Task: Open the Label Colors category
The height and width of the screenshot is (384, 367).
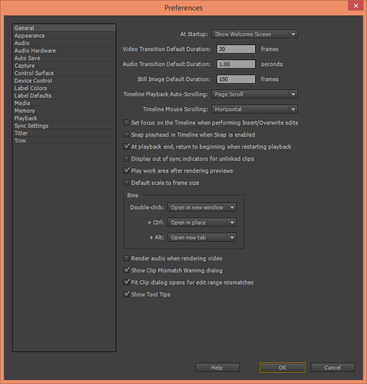Action: tap(64, 88)
